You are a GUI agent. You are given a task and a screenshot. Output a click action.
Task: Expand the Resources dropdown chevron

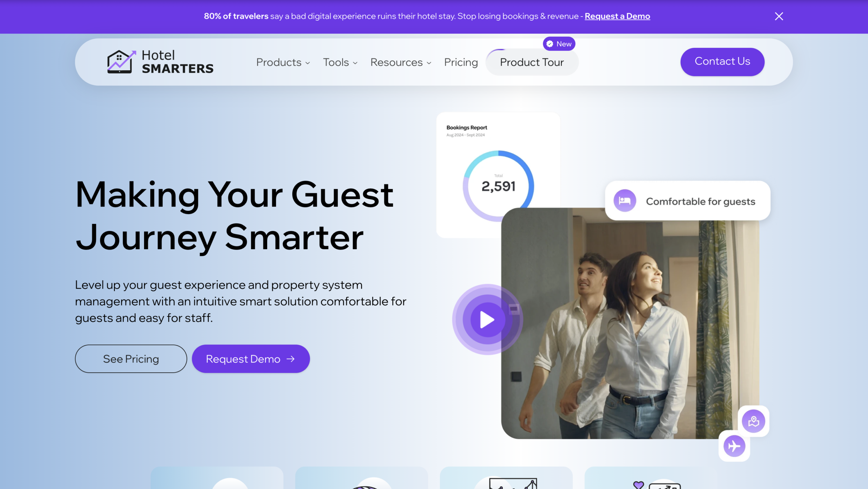(x=429, y=63)
